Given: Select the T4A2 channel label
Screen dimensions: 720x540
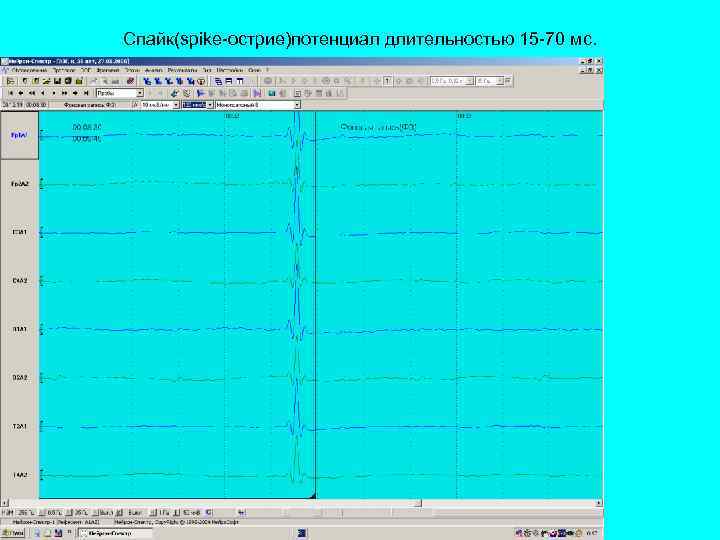Looking at the screenshot, I should pos(19,475).
